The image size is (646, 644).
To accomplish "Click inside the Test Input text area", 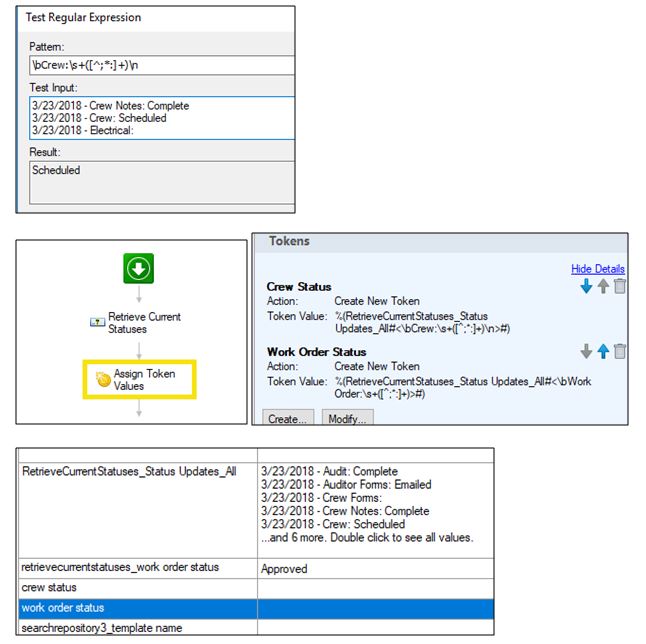I will (160, 118).
